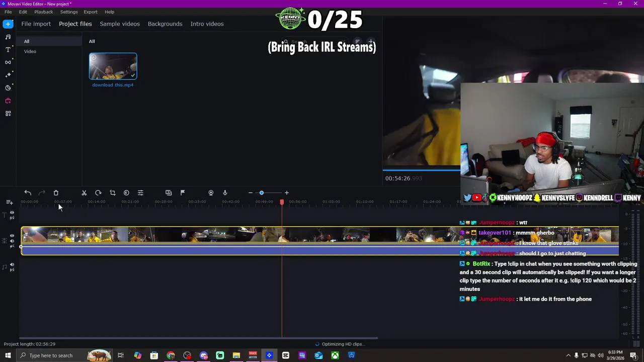Adjust the timeline zoom slider handle
Image resolution: width=644 pixels, height=362 pixels.
coord(262,193)
